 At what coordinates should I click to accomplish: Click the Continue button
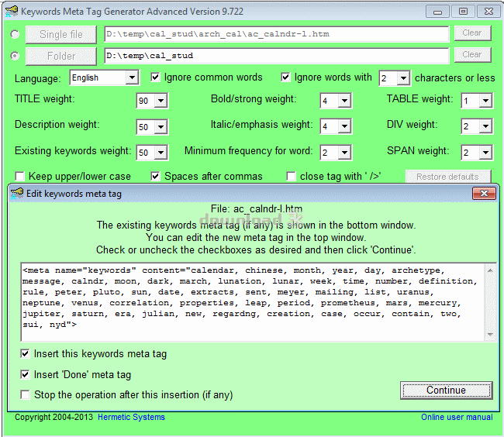click(446, 390)
